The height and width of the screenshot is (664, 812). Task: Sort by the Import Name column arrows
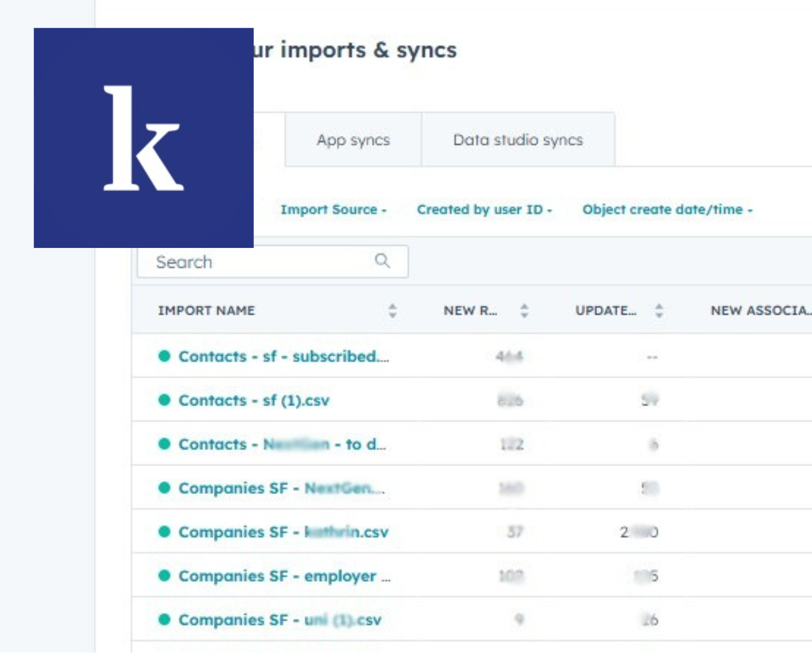click(x=392, y=310)
